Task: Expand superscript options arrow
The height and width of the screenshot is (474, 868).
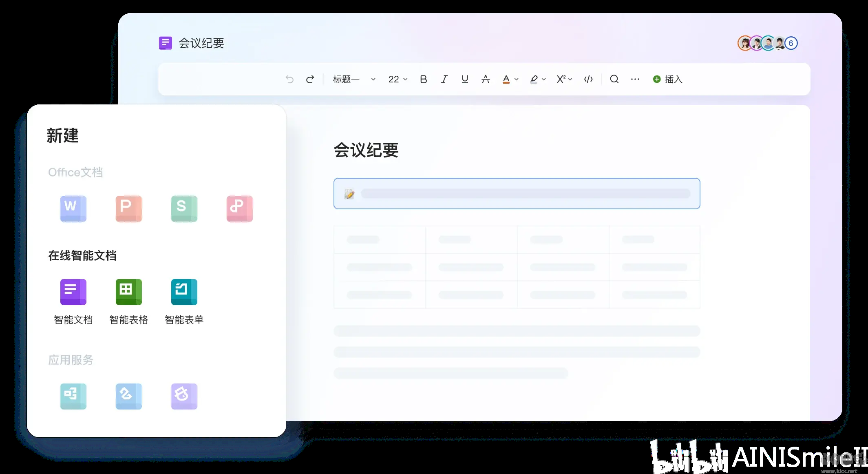Action: point(570,80)
